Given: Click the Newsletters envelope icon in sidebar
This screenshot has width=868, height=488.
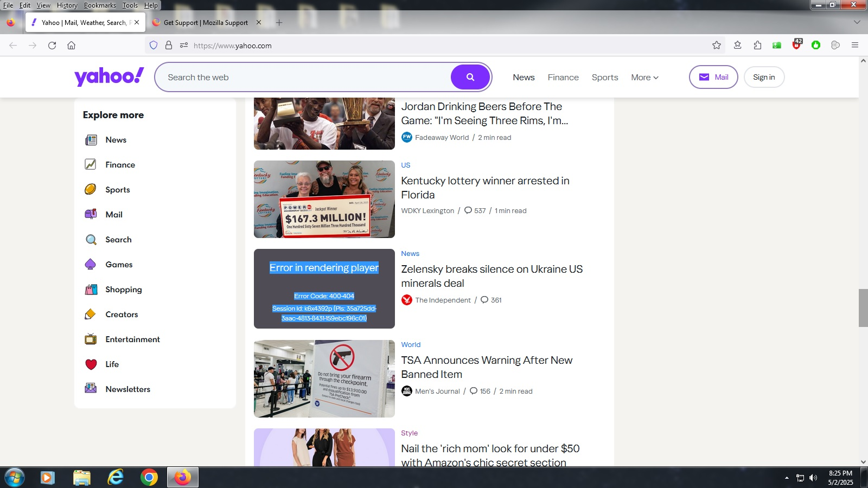Looking at the screenshot, I should tap(91, 389).
